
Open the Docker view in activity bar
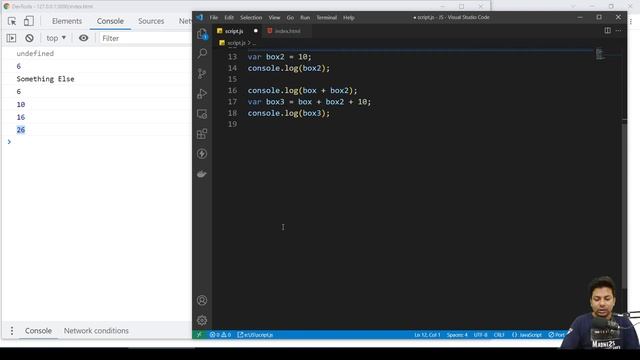(202, 174)
